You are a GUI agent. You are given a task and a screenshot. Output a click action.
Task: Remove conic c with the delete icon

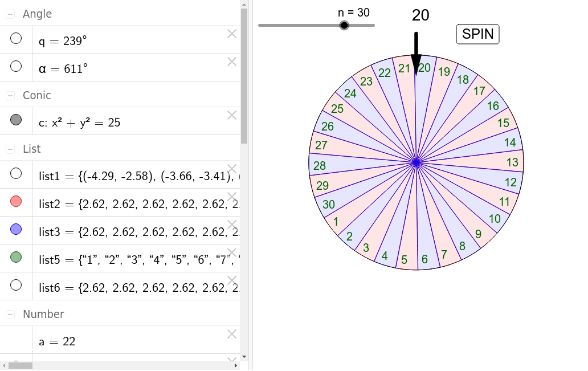[232, 115]
